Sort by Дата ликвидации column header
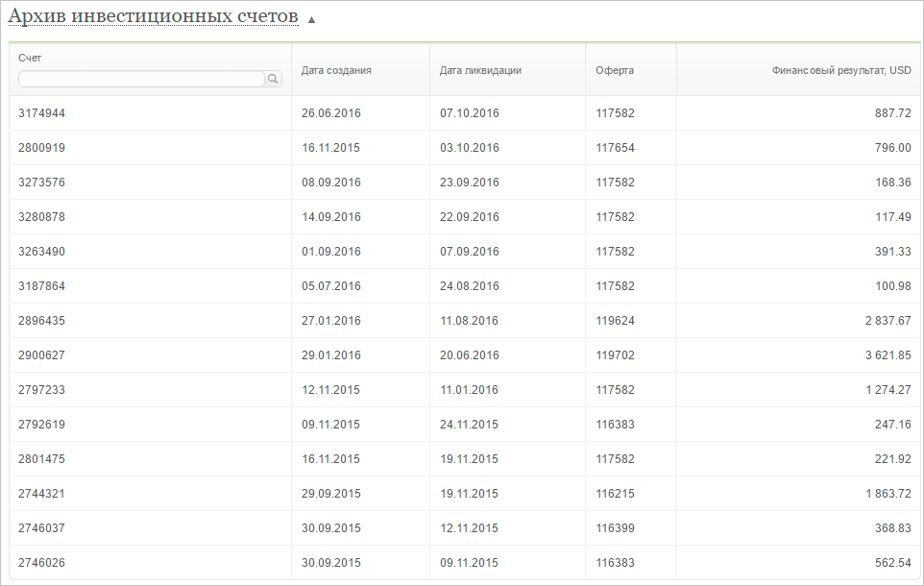The width and height of the screenshot is (924, 586). [x=480, y=70]
